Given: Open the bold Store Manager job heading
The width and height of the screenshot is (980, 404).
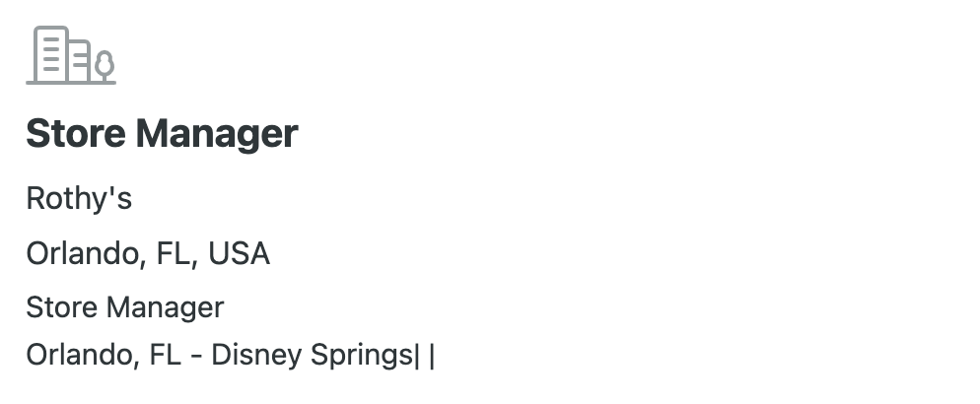Looking at the screenshot, I should click(x=162, y=133).
